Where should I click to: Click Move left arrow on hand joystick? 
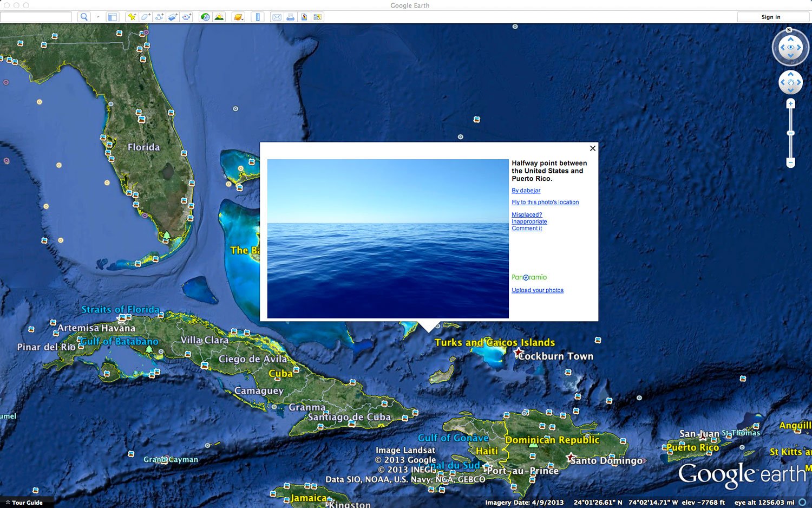click(783, 82)
